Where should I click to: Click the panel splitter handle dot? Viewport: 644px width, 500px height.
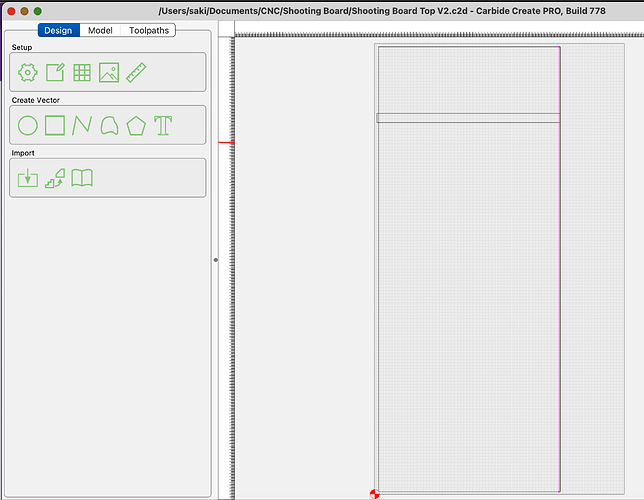(216, 260)
